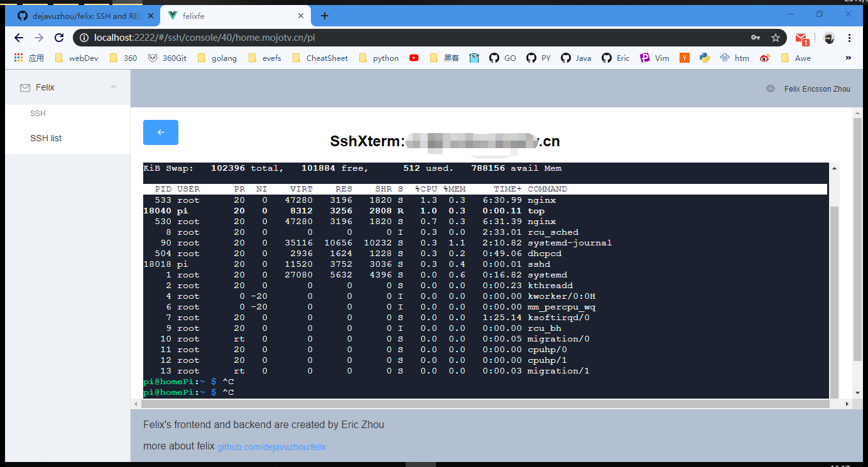
Task: Click the ksoftirqd/0 process row
Action: click(485, 318)
